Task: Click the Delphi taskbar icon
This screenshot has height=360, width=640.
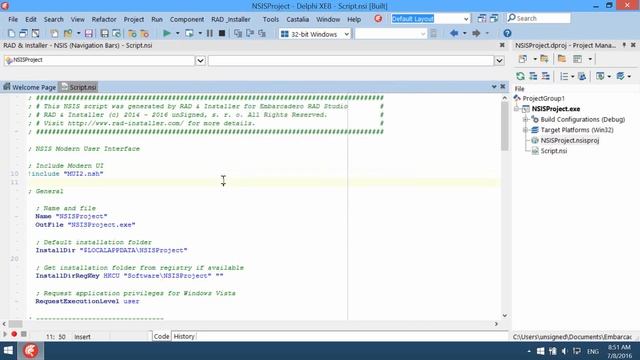Action: (x=31, y=351)
